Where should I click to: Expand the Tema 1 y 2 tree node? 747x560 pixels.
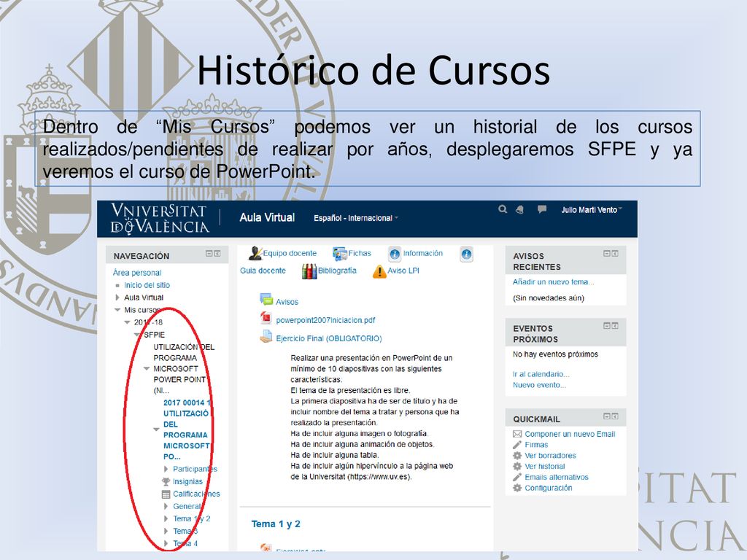click(x=166, y=518)
